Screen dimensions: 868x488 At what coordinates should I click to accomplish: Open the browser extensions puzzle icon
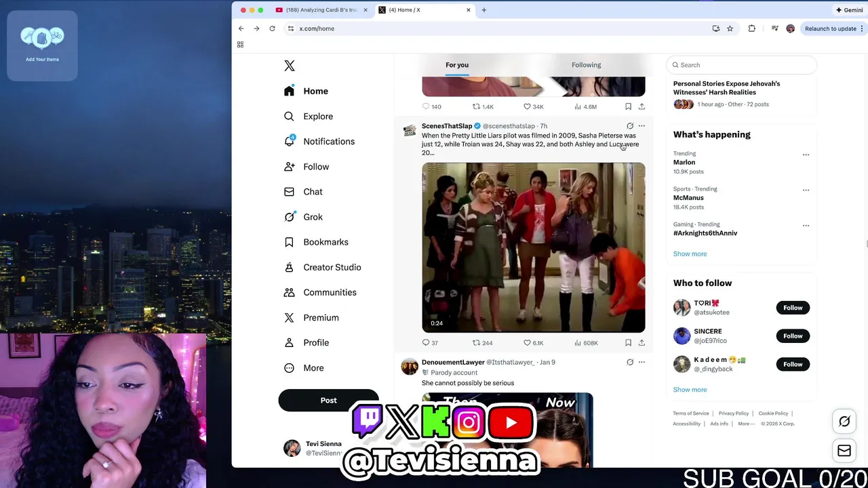click(751, 28)
